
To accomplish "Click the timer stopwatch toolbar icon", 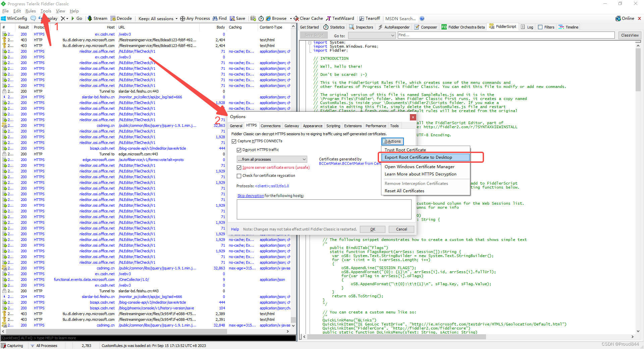I will [x=261, y=18].
